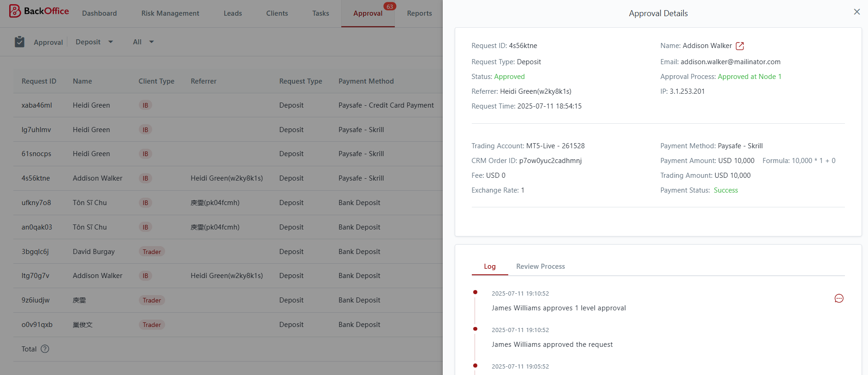The image size is (868, 375).
Task: Switch to the Review Process tab
Action: pyautogui.click(x=540, y=266)
